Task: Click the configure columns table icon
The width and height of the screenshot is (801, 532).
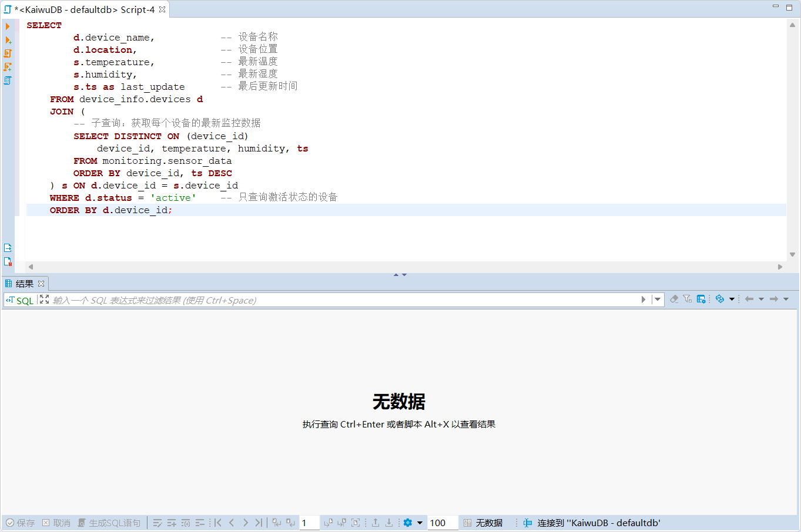Action: [x=701, y=299]
